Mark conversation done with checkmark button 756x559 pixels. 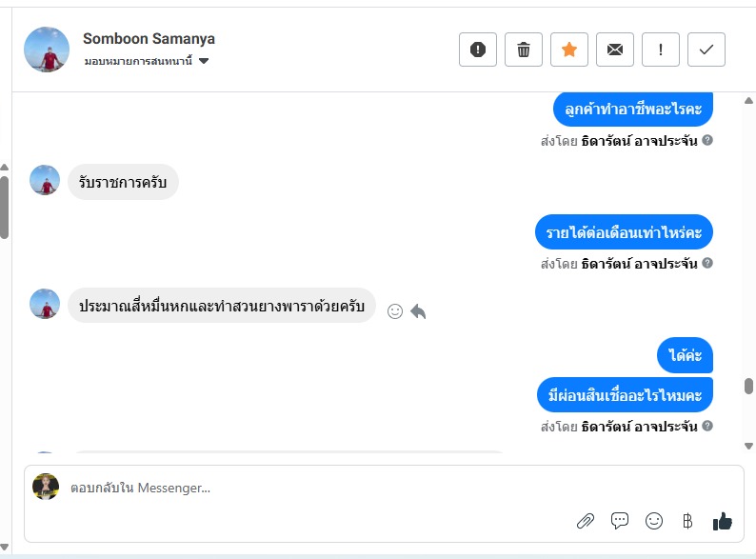tap(706, 50)
